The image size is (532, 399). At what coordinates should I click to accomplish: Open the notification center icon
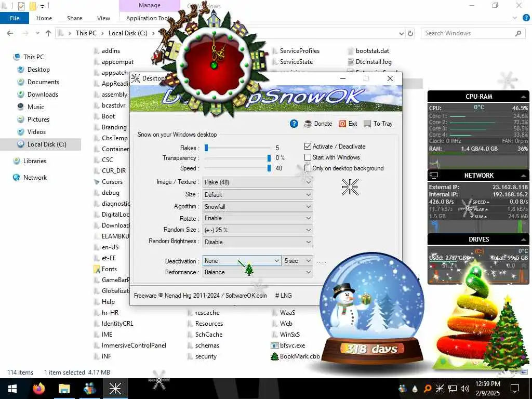tap(515, 389)
